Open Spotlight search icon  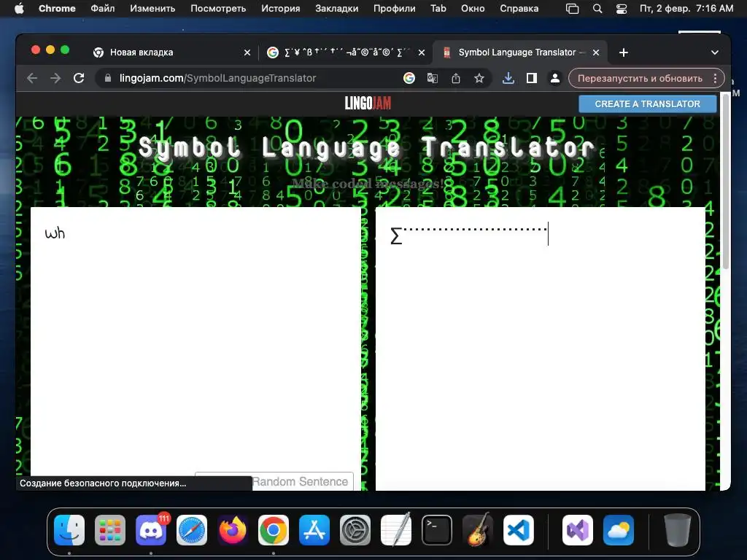coord(597,9)
